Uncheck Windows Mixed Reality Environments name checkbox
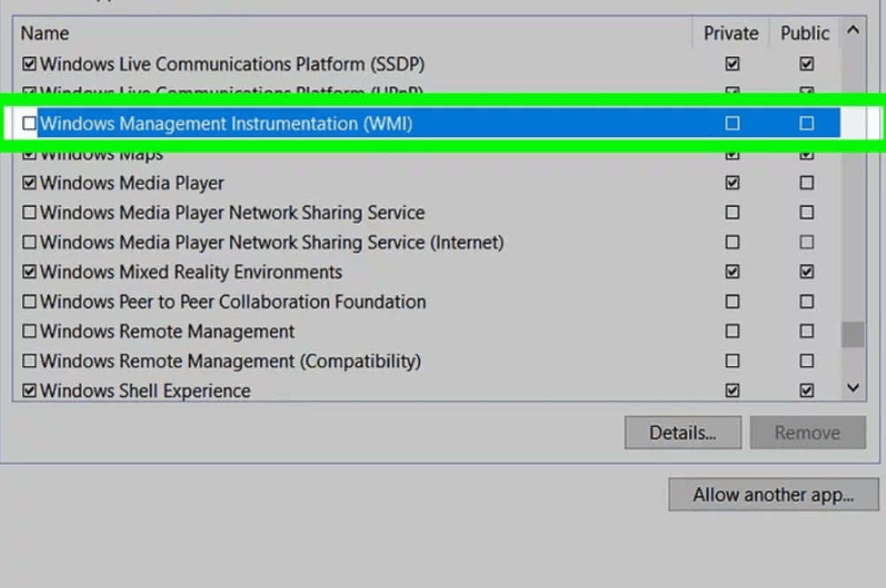 click(x=29, y=271)
